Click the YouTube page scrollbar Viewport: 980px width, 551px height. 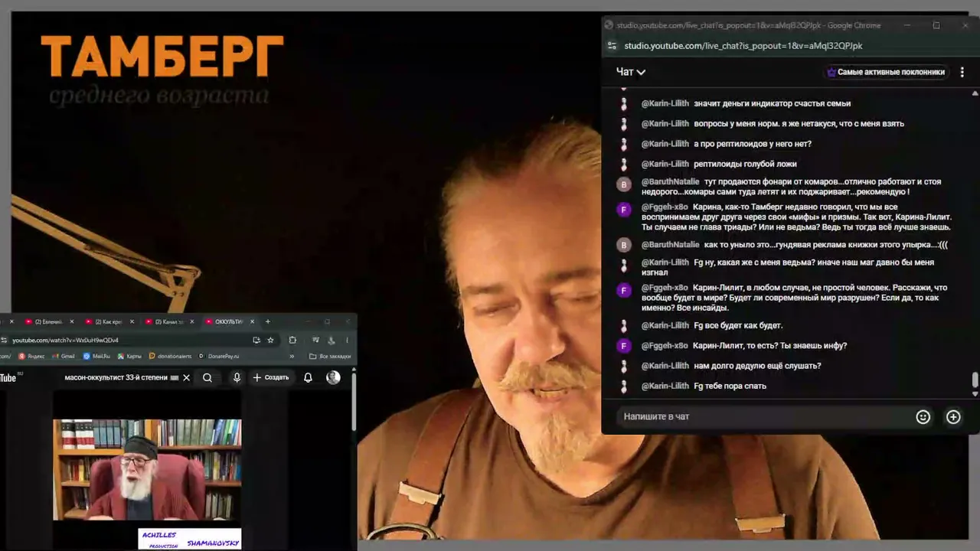point(354,402)
